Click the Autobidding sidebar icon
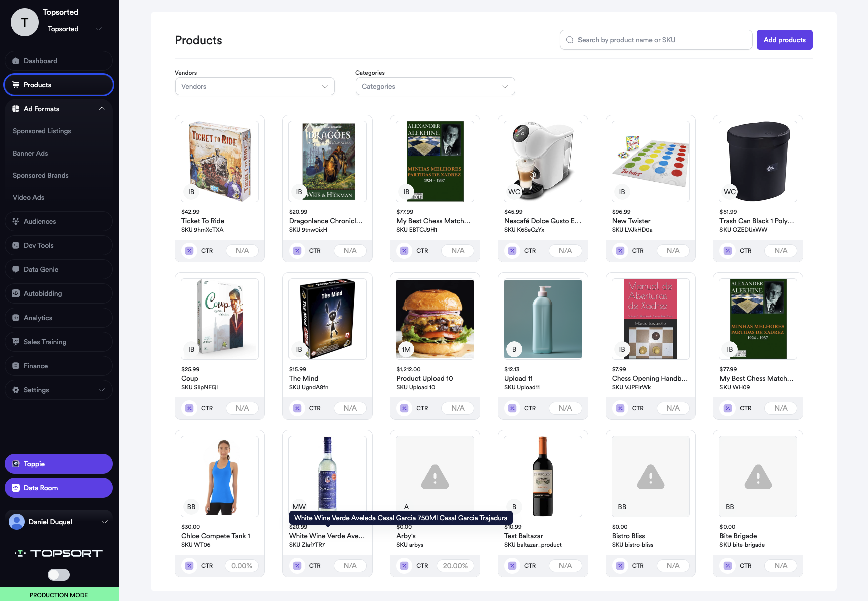This screenshot has width=868, height=601. coord(16,293)
